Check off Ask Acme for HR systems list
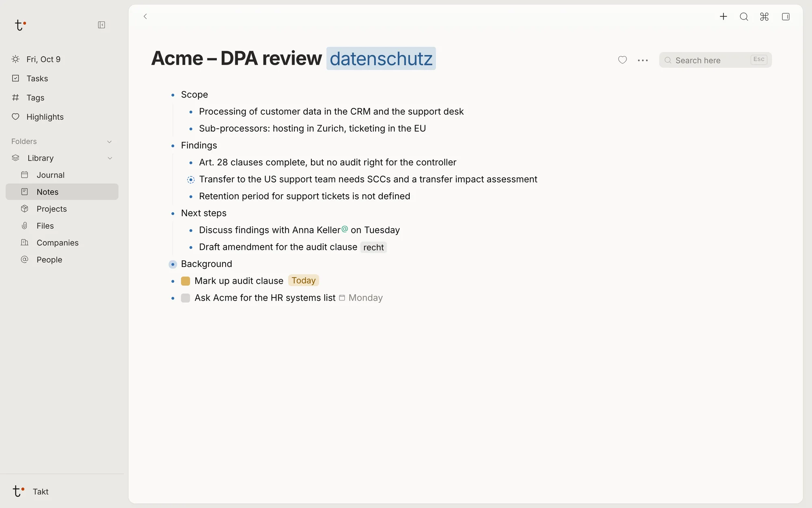Screen dimensions: 812x508 (186, 298)
